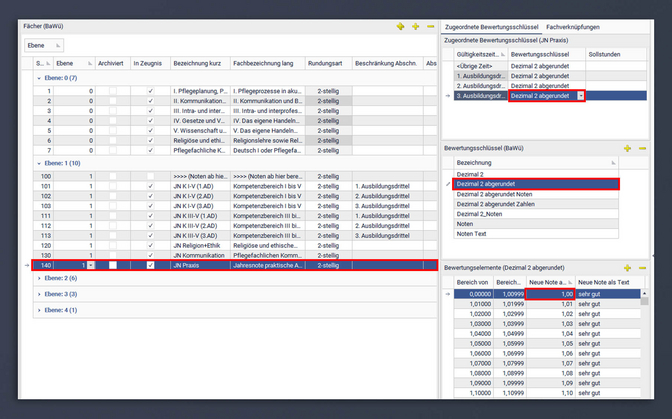Toggle the Archiviert checkbox for row 101
The width and height of the screenshot is (672, 419).
click(113, 186)
